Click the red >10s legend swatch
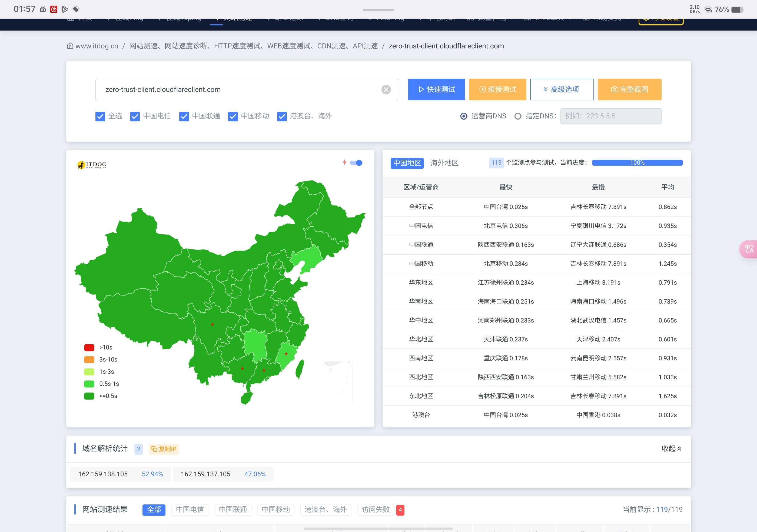This screenshot has height=532, width=757. [89, 347]
